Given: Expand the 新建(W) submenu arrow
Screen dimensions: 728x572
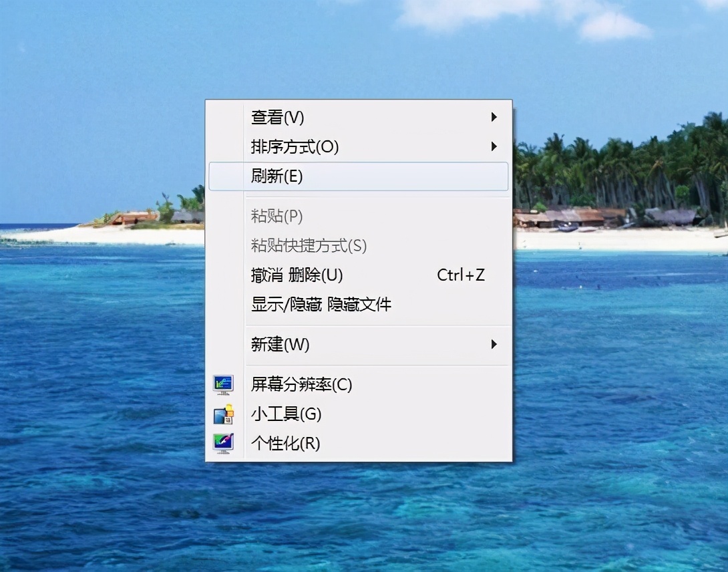Looking at the screenshot, I should [494, 344].
